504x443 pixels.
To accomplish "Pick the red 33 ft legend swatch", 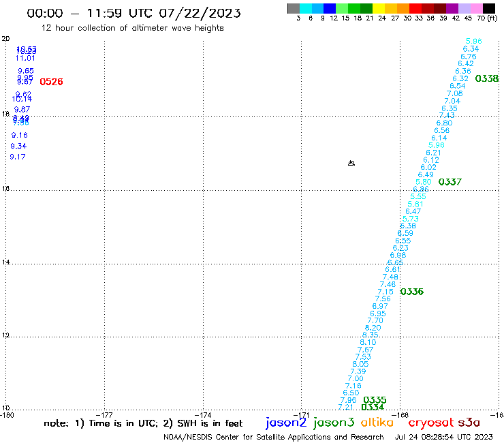I will [415, 8].
